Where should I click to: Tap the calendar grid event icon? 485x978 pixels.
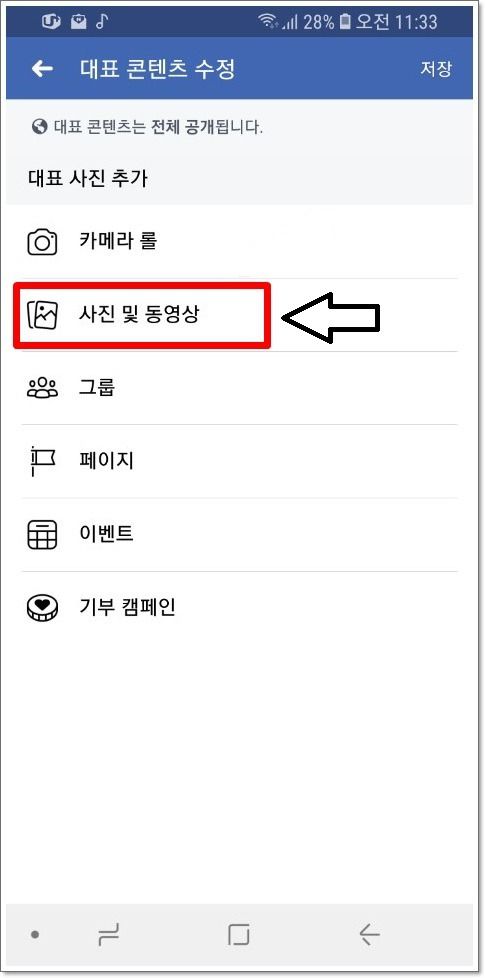42,535
